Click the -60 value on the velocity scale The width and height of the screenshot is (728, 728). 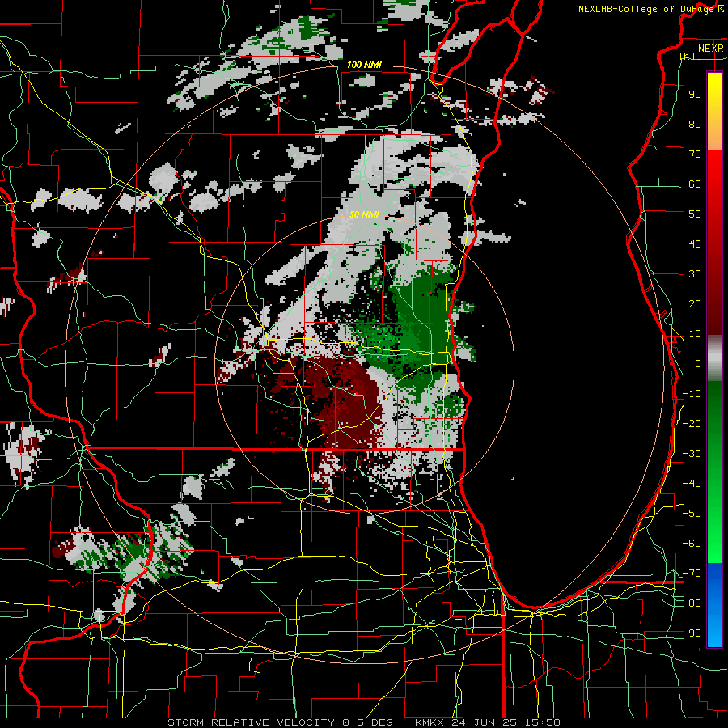(x=692, y=544)
